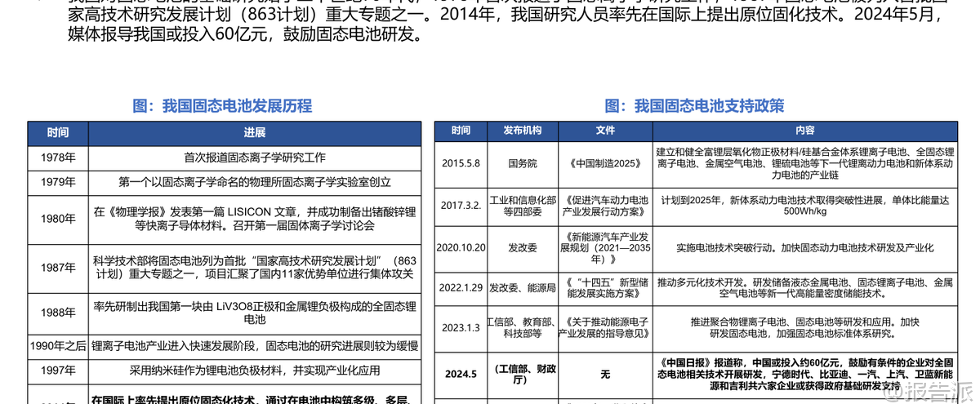Click the 1997年 date cell
Viewport: 980px width, 404px height.
[x=58, y=371]
